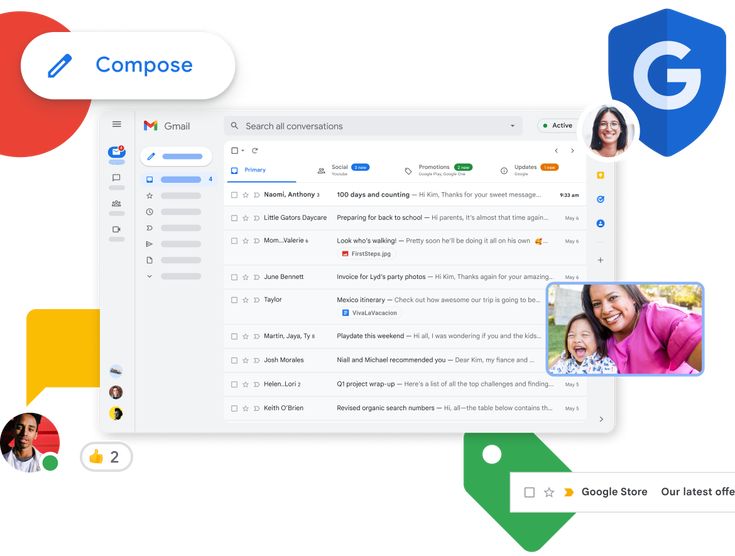Star the Keith O'Brien email
Image resolution: width=735 pixels, height=556 pixels.
pyautogui.click(x=245, y=408)
